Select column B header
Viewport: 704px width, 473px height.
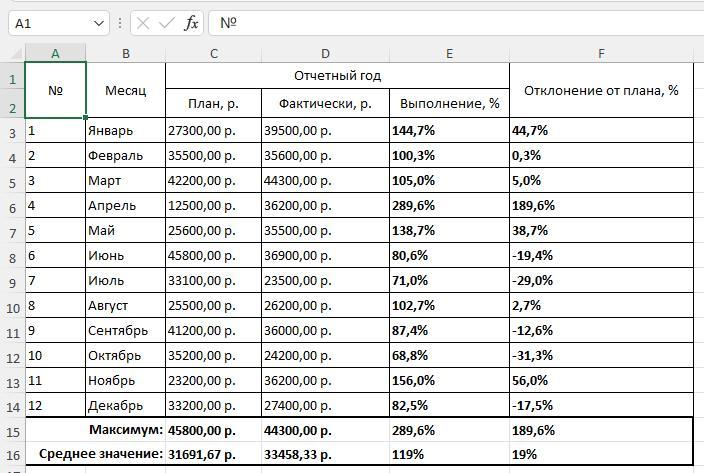(x=126, y=54)
